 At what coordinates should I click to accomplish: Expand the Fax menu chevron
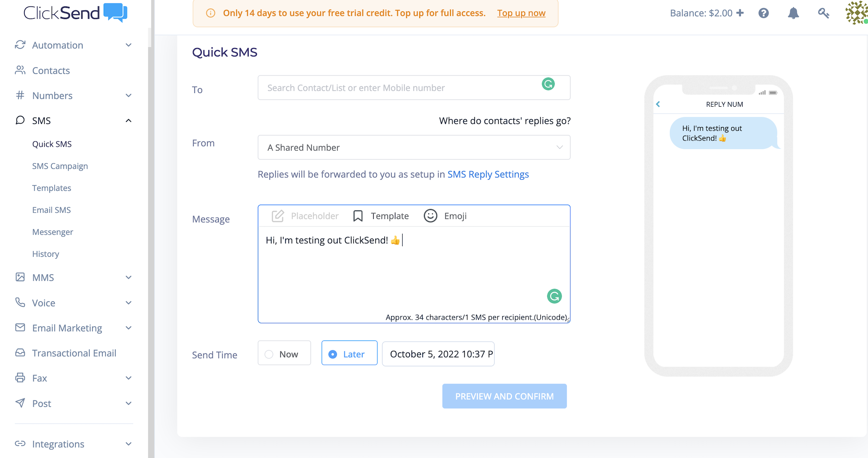pyautogui.click(x=128, y=378)
